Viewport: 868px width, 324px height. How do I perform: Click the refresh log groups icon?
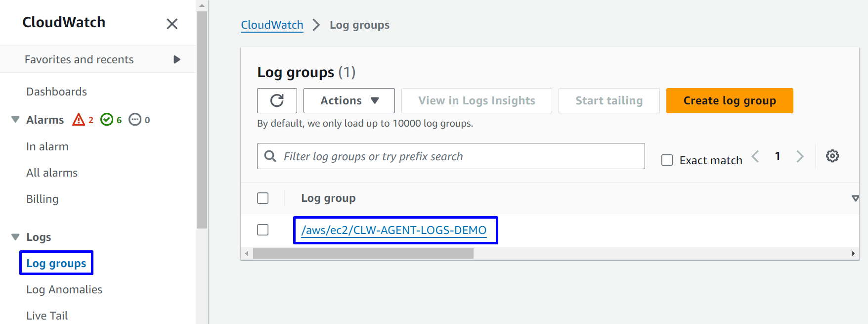[x=277, y=100]
